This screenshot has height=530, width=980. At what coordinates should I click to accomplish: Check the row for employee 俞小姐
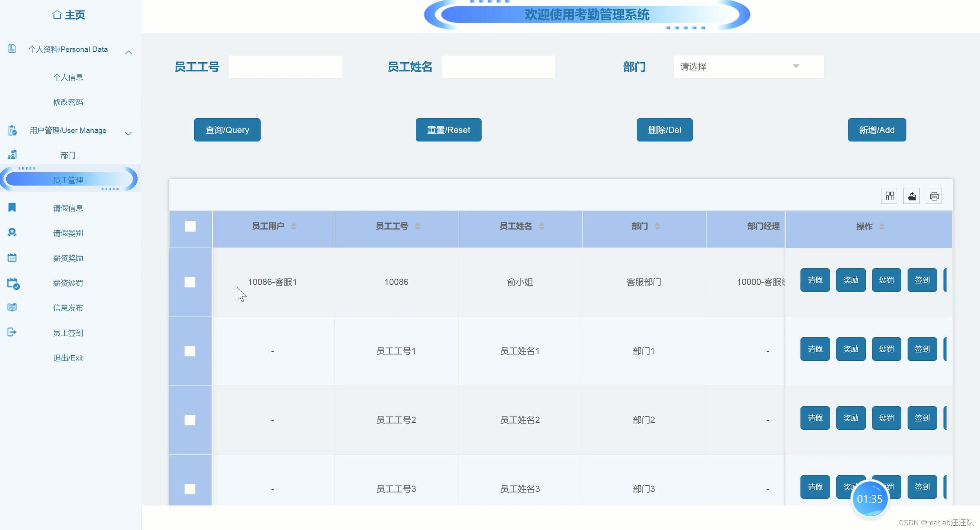coord(190,282)
